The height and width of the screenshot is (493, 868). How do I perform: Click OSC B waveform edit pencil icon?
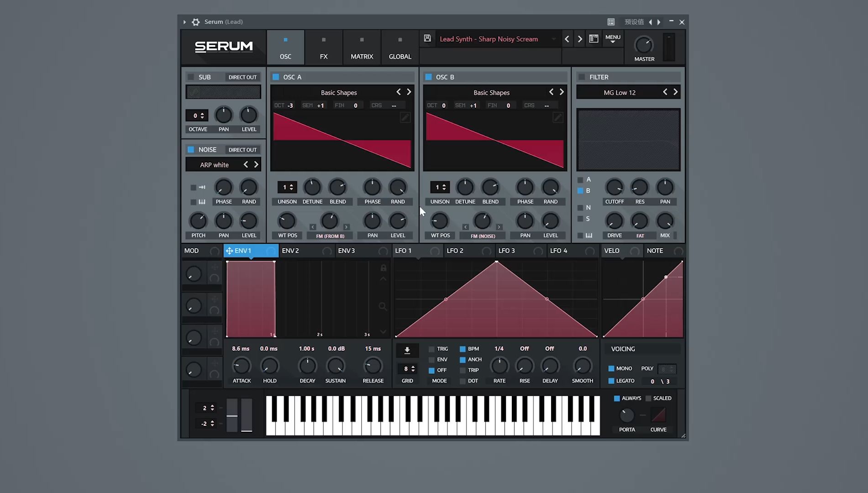pyautogui.click(x=558, y=118)
